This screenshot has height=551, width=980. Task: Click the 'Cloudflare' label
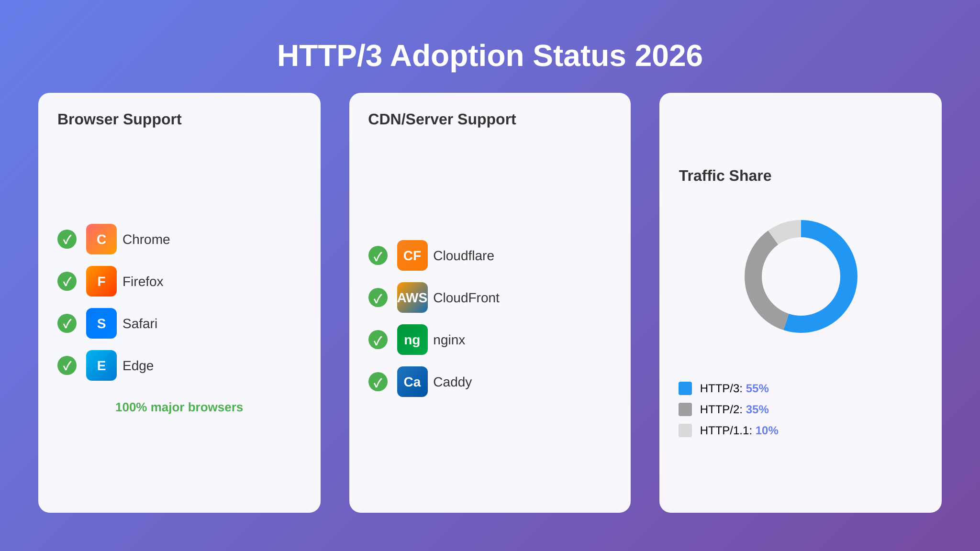pyautogui.click(x=464, y=255)
